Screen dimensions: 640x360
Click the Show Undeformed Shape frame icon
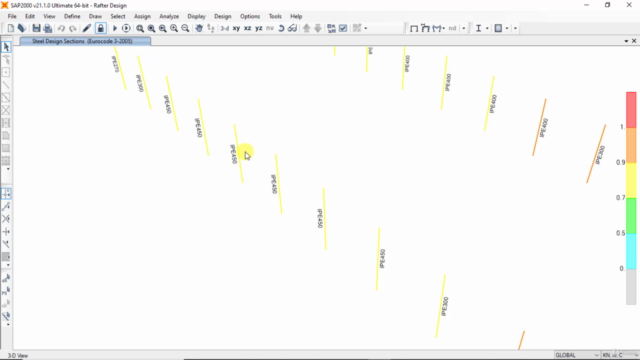[414, 28]
